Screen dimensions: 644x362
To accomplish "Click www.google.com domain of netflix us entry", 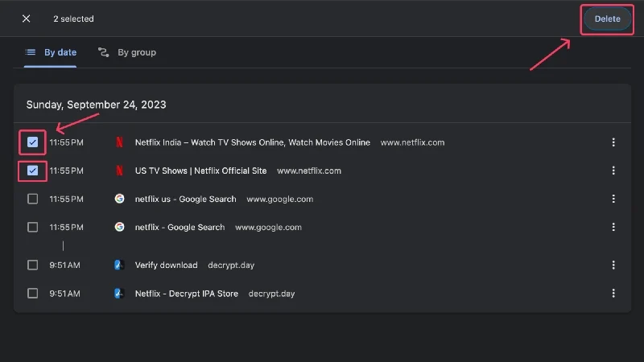I will point(279,199).
